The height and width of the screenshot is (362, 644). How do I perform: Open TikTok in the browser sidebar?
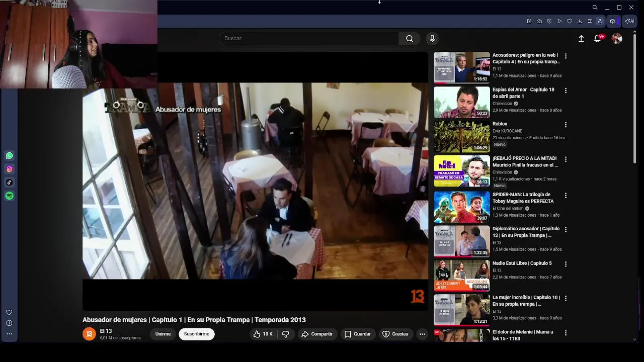[9, 183]
